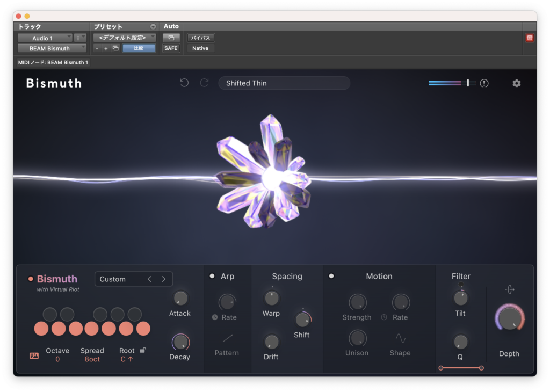
Task: Click the Unison knob
Action: pyautogui.click(x=357, y=338)
